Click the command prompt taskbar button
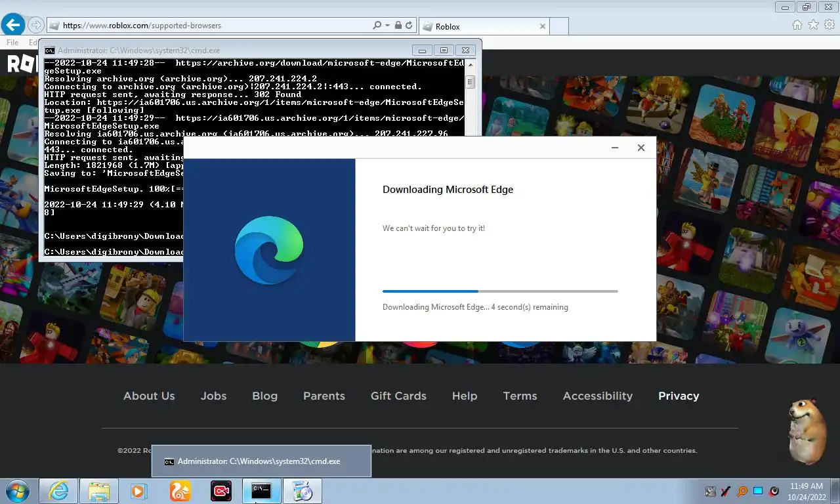 pyautogui.click(x=262, y=491)
